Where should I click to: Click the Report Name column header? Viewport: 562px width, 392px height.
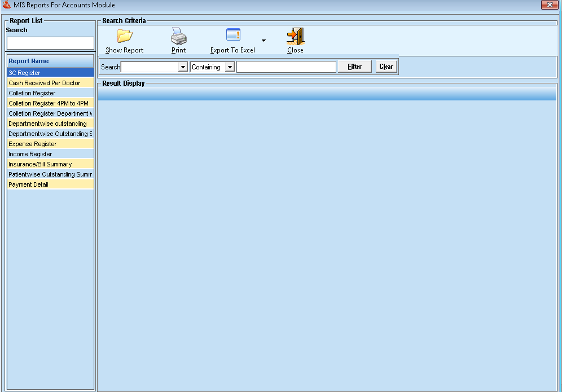click(51, 61)
